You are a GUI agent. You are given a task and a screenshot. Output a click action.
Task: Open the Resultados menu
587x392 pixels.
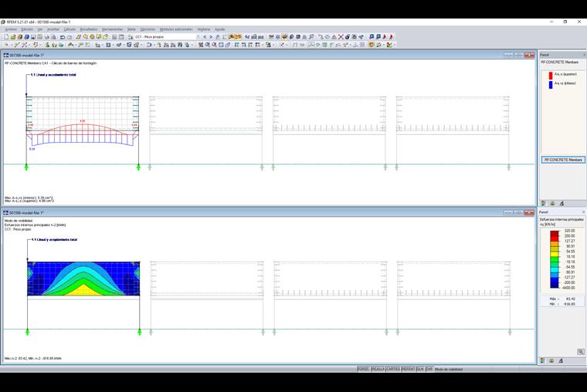tap(89, 29)
